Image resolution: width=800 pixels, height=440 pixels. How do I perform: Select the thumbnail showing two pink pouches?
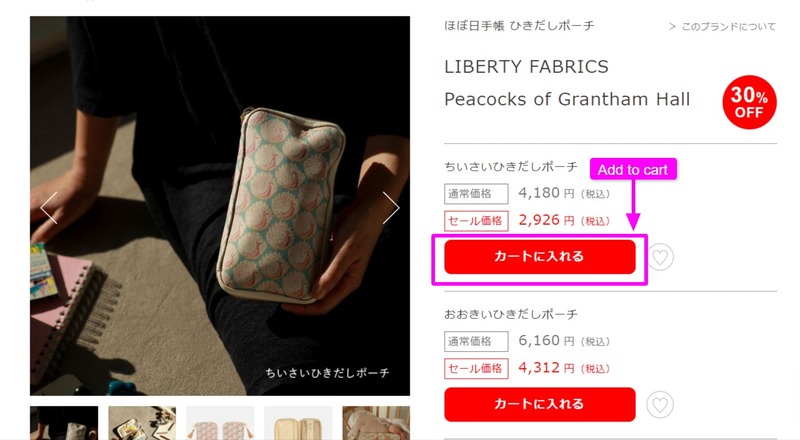point(220,423)
